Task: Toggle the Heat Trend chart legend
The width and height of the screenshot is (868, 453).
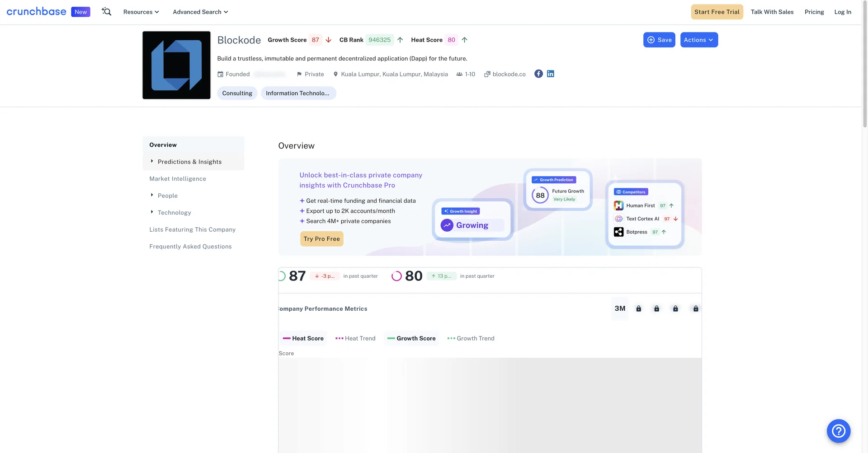Action: (355, 338)
